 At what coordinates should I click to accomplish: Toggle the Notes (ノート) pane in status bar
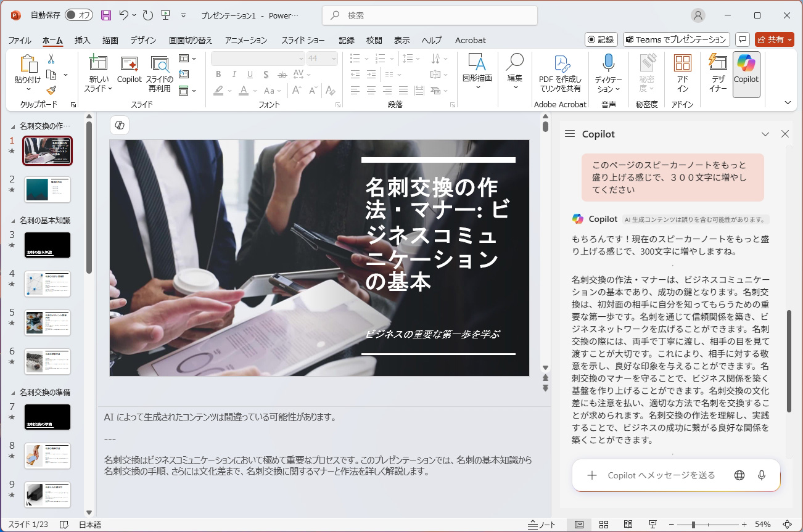click(x=542, y=525)
